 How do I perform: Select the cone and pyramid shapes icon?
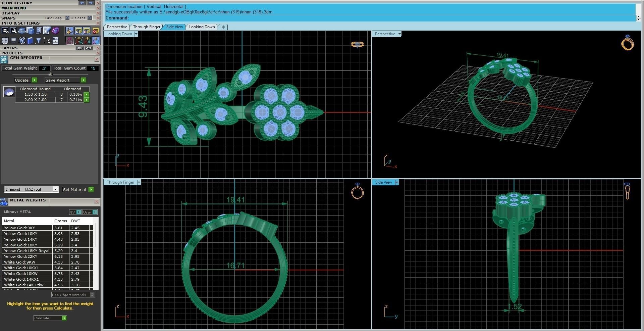[x=69, y=31]
